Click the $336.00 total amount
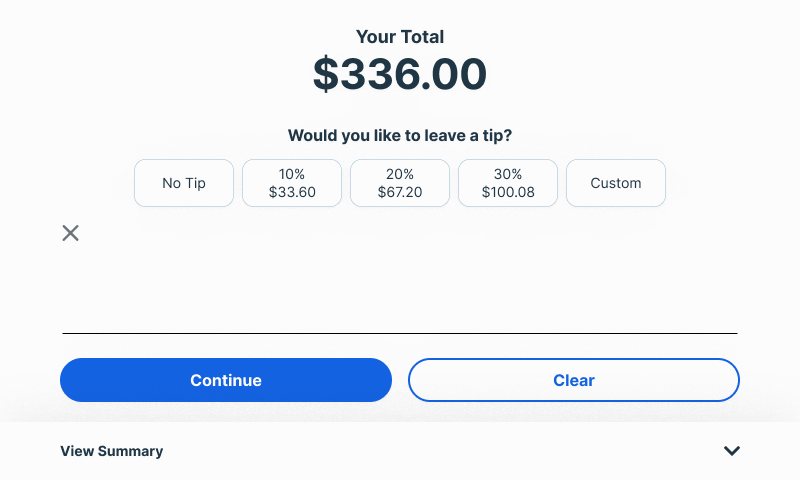 point(400,75)
